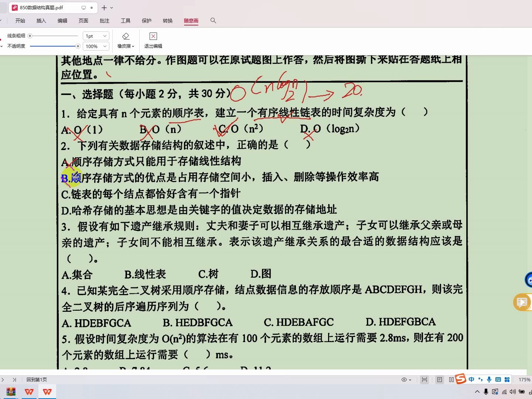Click option B. HEDBFGCA
The width and height of the screenshot is (532, 399).
(198, 323)
